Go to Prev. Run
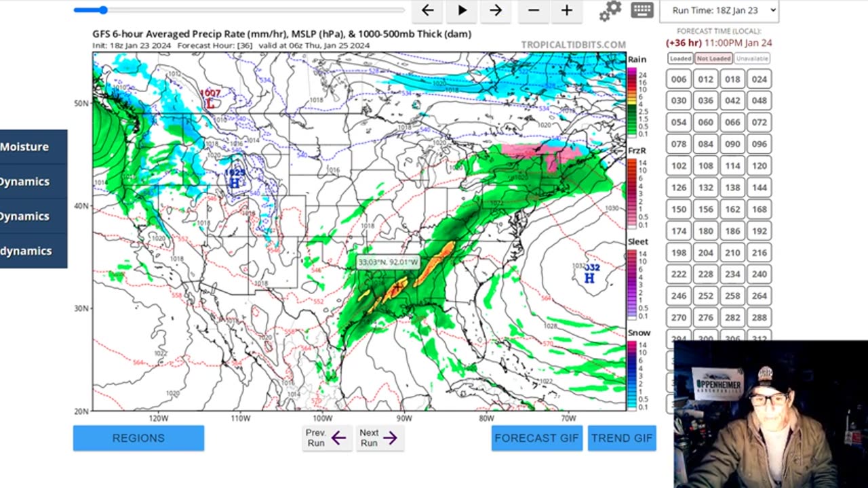 pyautogui.click(x=327, y=438)
